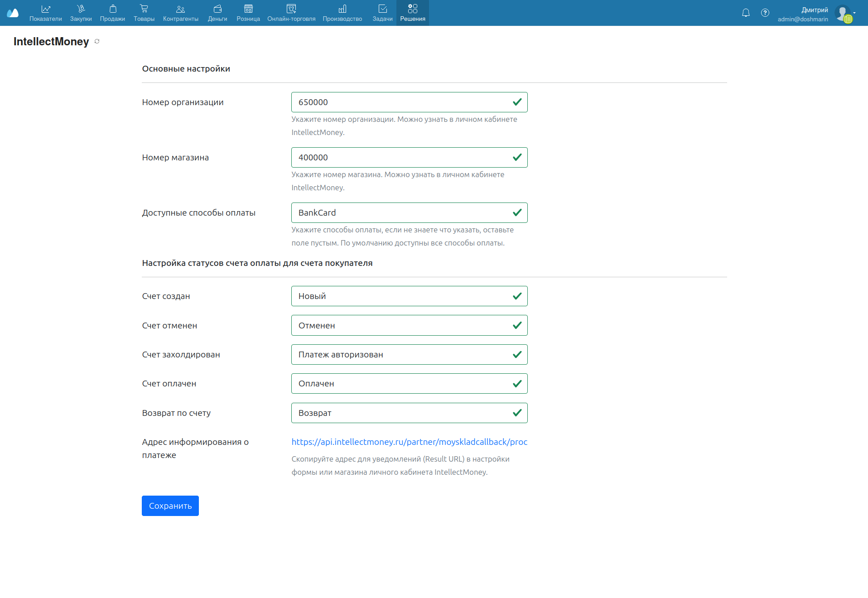Viewport: 868px width, 598px height.
Task: Refresh IntellectMoney page via reload icon
Action: coord(97,42)
